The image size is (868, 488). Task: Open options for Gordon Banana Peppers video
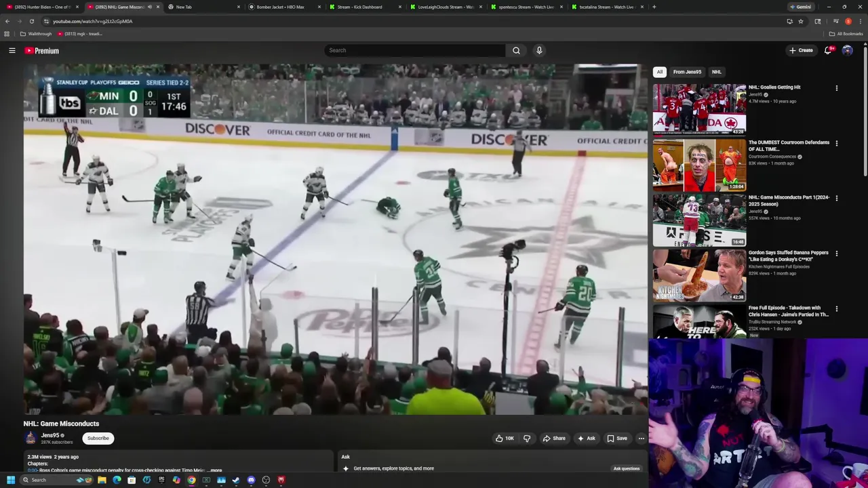pyautogui.click(x=836, y=253)
